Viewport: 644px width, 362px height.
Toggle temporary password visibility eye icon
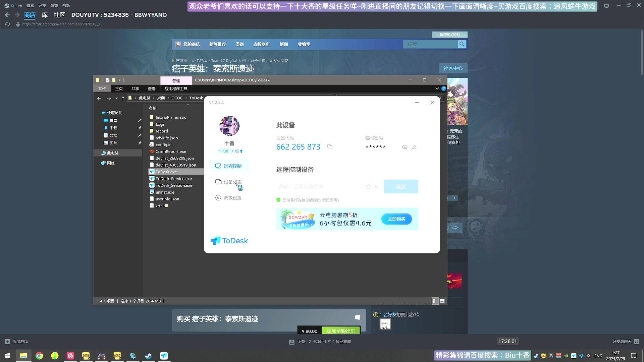405,147
